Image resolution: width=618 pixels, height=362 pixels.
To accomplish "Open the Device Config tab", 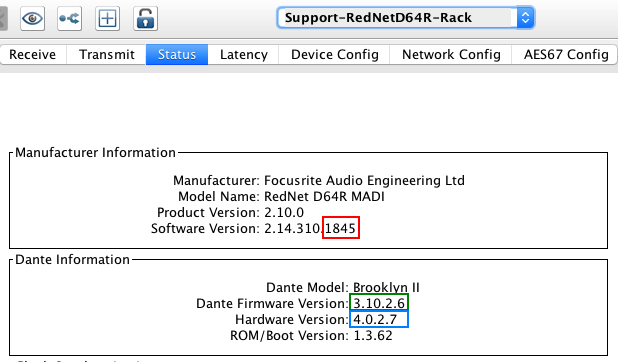I will (x=335, y=54).
